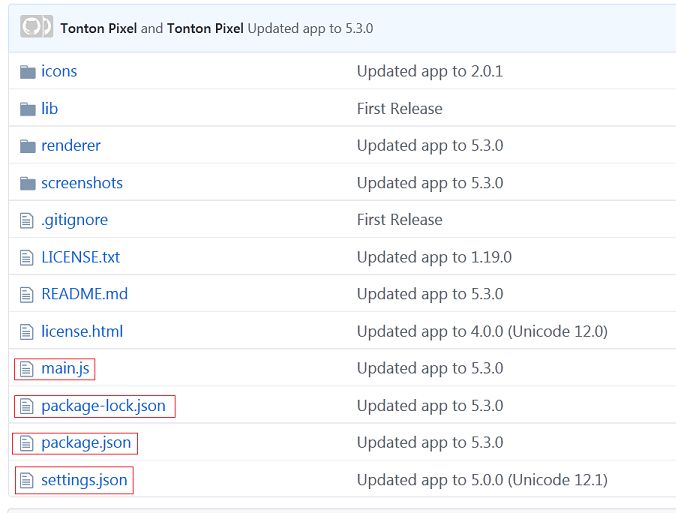
Task: Open package.json file
Action: click(x=86, y=443)
